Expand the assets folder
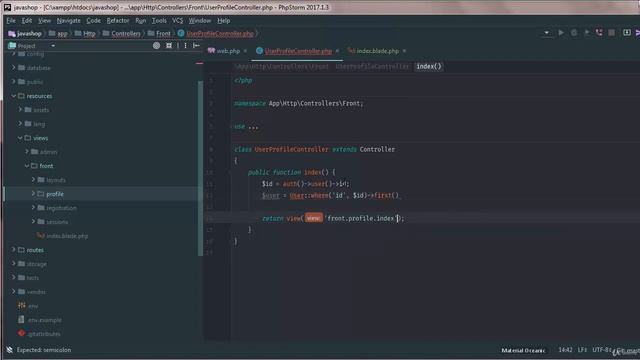The height and width of the screenshot is (360, 640). pyautogui.click(x=20, y=110)
